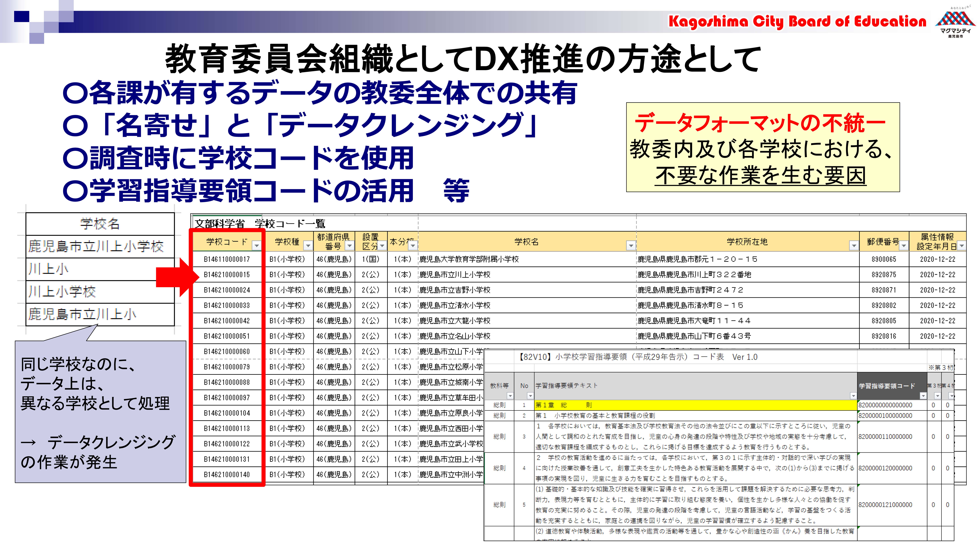The image size is (980, 551).
Task: Click the 文部科学省 学校コード一覧 title
Action: [x=260, y=224]
